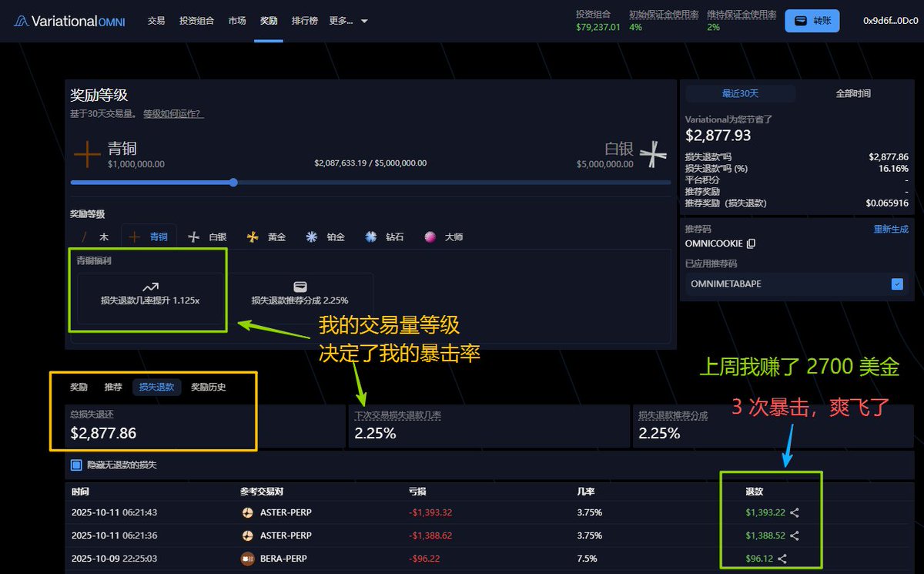Image resolution: width=924 pixels, height=574 pixels.
Task: Open the 等级如何运作? link
Action: (x=173, y=114)
